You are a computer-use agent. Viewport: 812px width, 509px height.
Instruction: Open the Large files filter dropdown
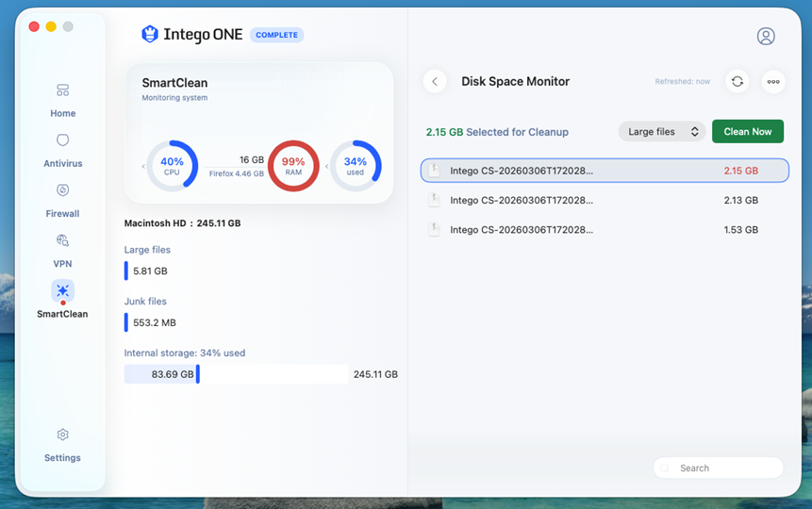662,132
